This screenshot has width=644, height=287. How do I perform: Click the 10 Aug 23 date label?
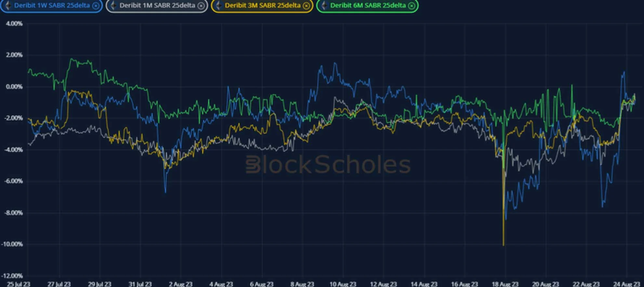[343, 284]
